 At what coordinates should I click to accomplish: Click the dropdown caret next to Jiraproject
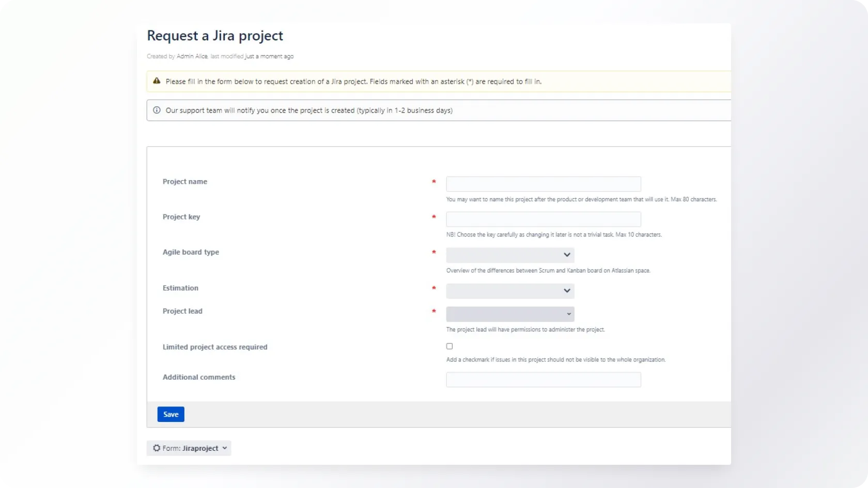pos(225,448)
